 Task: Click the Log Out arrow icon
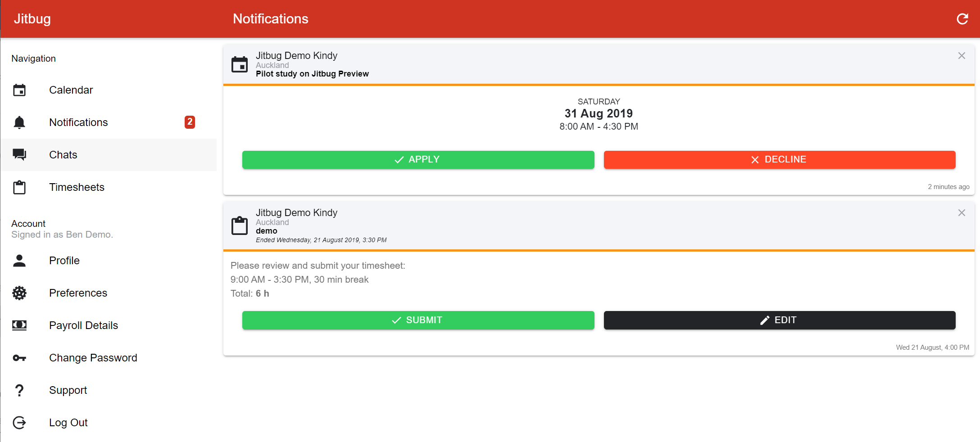point(19,423)
